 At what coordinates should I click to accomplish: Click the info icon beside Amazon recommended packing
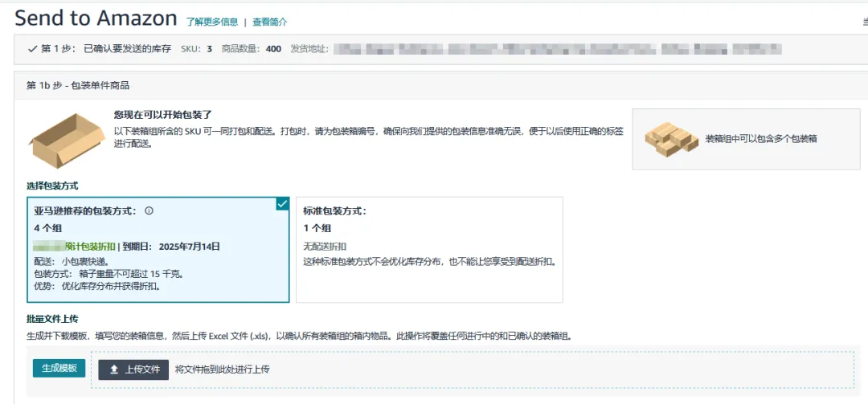coord(149,211)
